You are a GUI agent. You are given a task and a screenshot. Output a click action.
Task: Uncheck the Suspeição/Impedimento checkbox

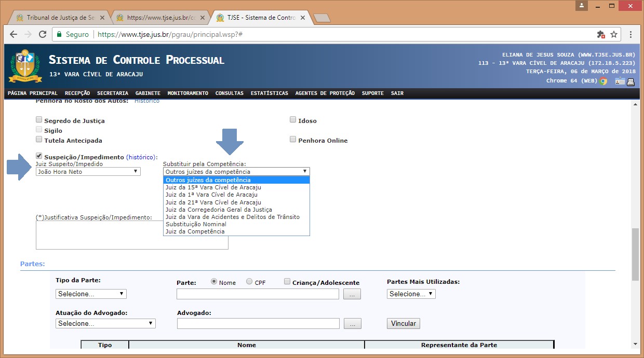coord(39,156)
